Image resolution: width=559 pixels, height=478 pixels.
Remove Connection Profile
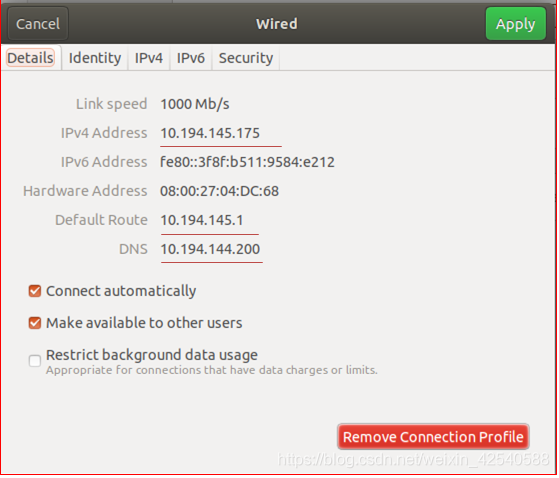click(433, 437)
